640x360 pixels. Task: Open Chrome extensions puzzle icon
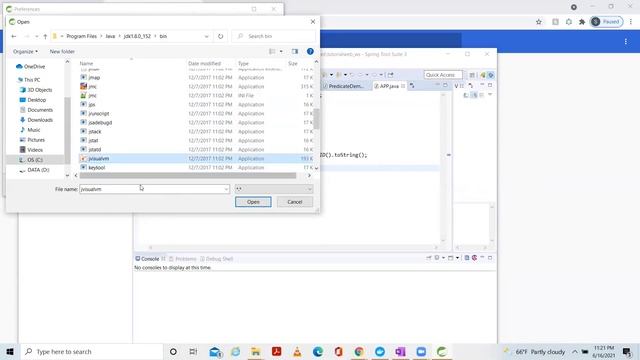coord(582,22)
